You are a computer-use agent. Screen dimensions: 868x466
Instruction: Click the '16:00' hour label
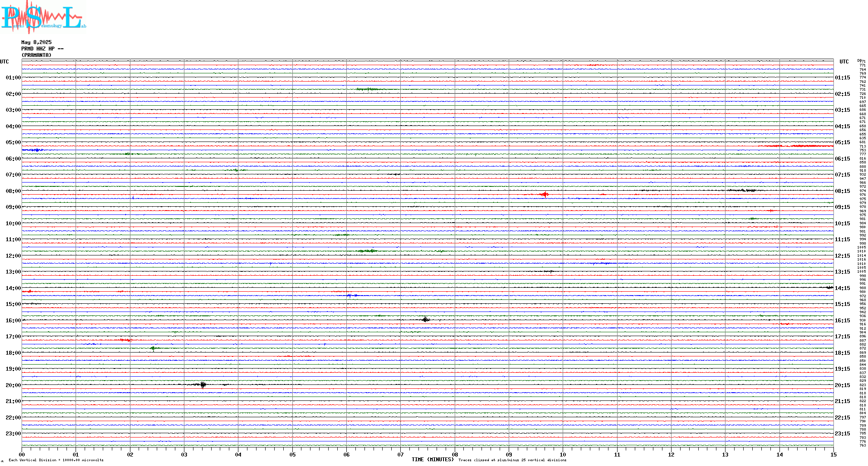click(x=13, y=321)
